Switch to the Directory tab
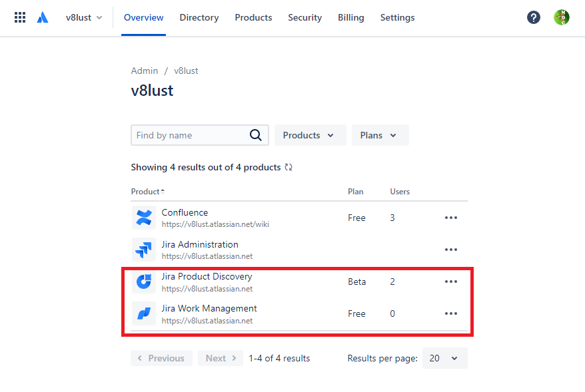This screenshot has height=392, width=585. click(199, 17)
